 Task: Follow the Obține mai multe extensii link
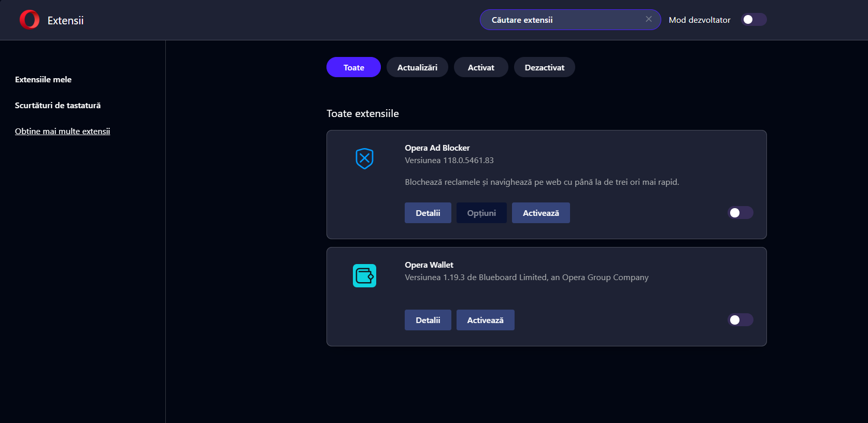(63, 131)
